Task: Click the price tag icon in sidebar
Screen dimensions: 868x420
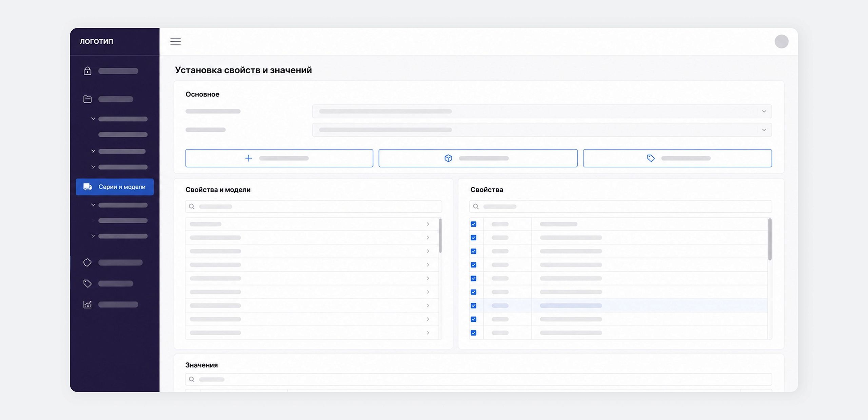Action: (x=87, y=283)
